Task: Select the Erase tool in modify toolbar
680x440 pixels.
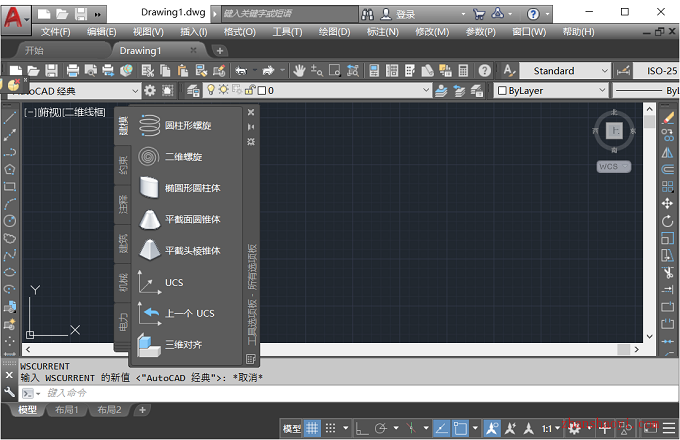Action: click(x=667, y=118)
